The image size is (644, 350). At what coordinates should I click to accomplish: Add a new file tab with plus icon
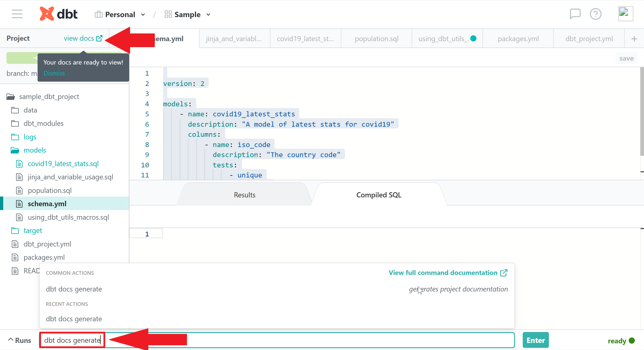pyautogui.click(x=634, y=39)
